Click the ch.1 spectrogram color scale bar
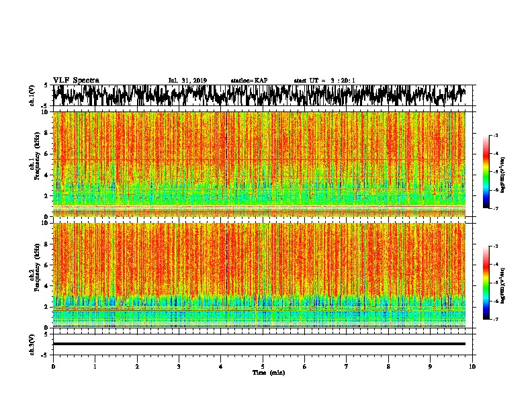Image resolution: width=532 pixels, height=411 pixels. (x=486, y=172)
